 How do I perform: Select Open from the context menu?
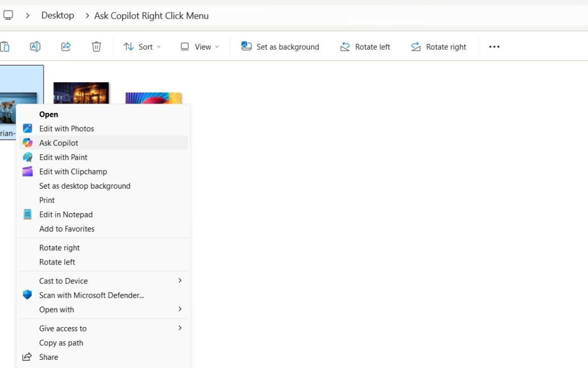[48, 114]
